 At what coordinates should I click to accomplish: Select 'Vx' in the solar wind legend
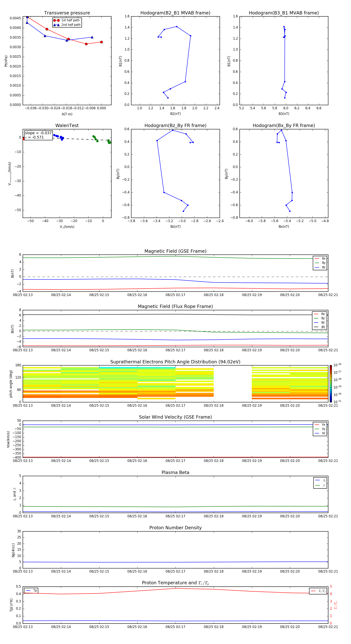coord(320,424)
